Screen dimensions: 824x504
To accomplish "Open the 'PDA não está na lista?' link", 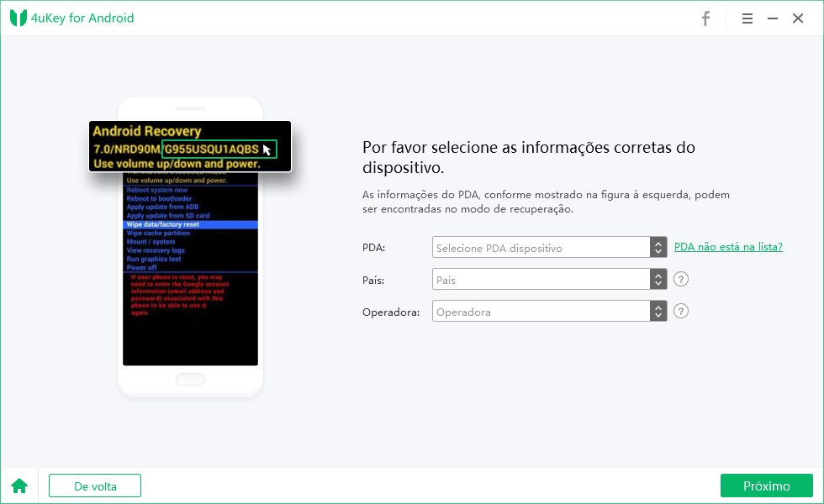I will pos(728,247).
